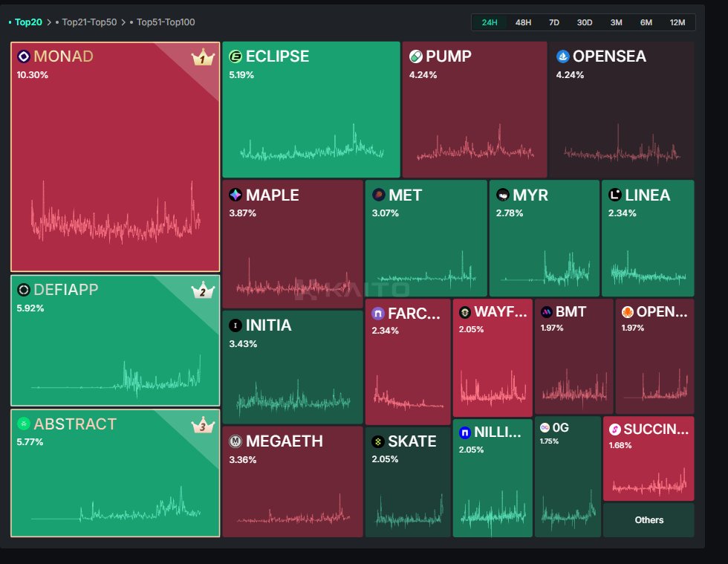Go to Top51-Top100 ranking

[x=166, y=22]
